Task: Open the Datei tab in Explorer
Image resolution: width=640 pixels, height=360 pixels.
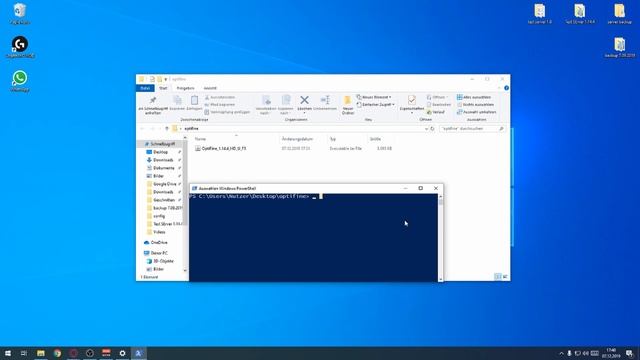Action: click(145, 88)
